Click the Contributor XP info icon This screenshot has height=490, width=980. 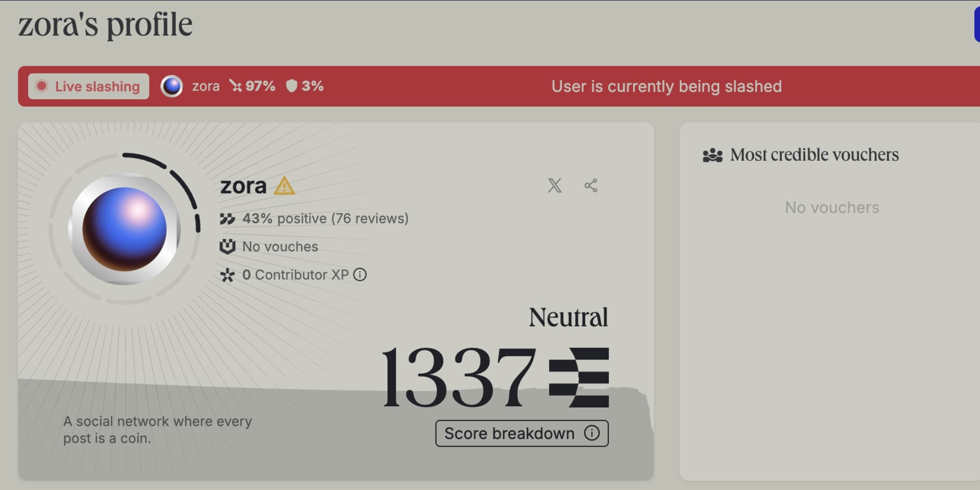(x=360, y=275)
